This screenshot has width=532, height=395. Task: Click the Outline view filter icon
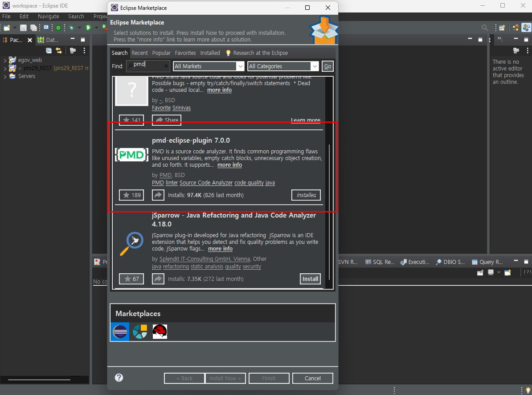[x=516, y=50]
